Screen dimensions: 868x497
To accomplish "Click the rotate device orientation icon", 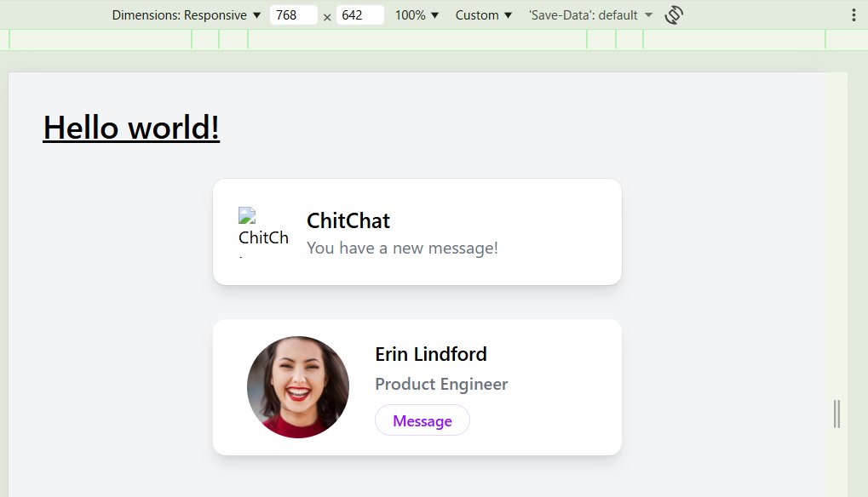I will (x=674, y=15).
